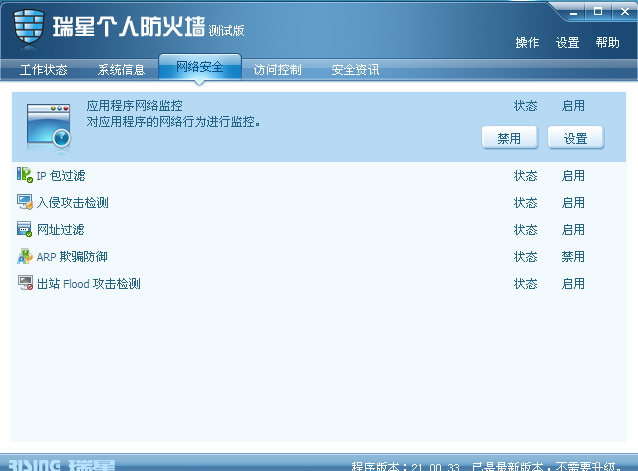Select the 网络安全 tab
The height and width of the screenshot is (471, 638).
coord(200,67)
